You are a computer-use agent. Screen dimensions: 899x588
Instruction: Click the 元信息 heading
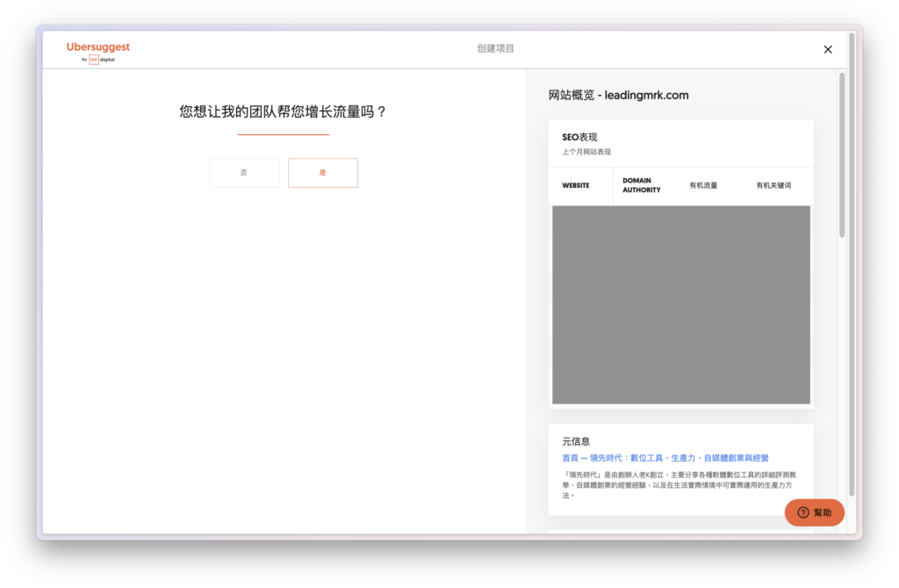(x=576, y=441)
